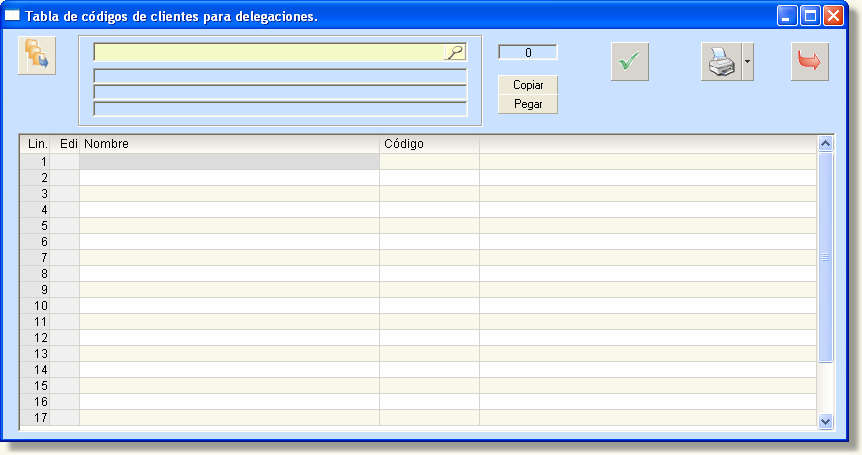Click the printer icon
Screen dimensions: 862x455
pos(720,62)
